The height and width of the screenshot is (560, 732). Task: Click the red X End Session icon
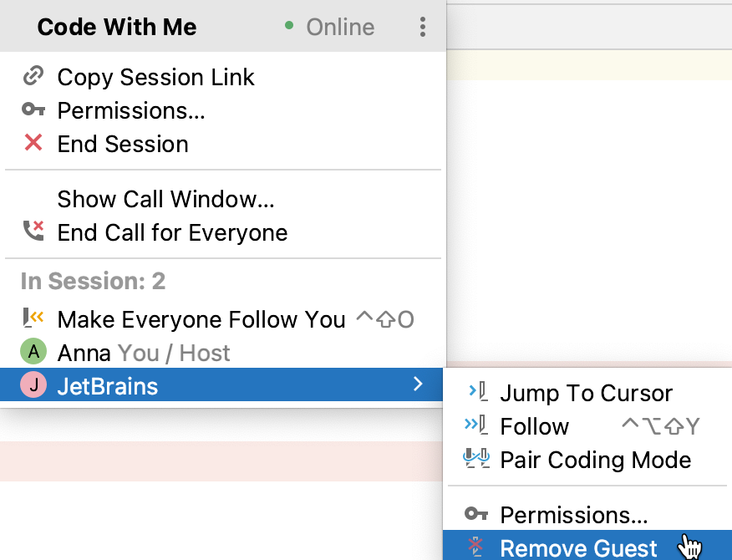33,144
